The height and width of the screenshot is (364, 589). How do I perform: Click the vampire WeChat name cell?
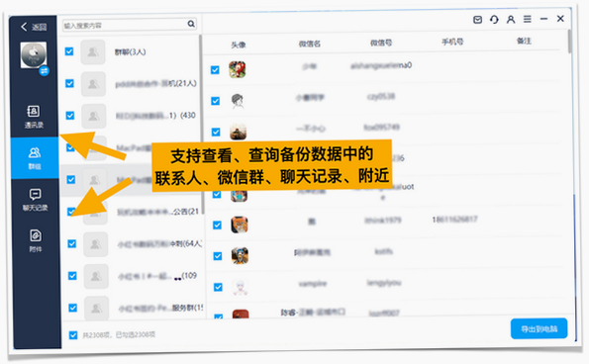313,283
